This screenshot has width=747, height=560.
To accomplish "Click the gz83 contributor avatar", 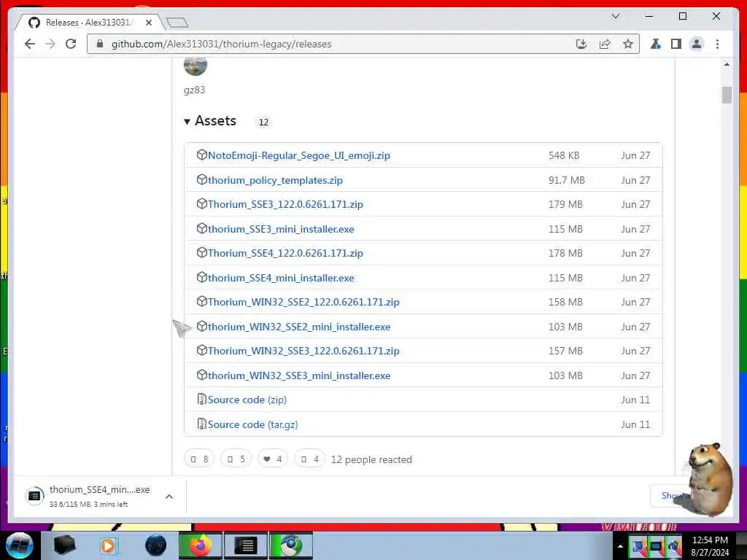I will [196, 66].
